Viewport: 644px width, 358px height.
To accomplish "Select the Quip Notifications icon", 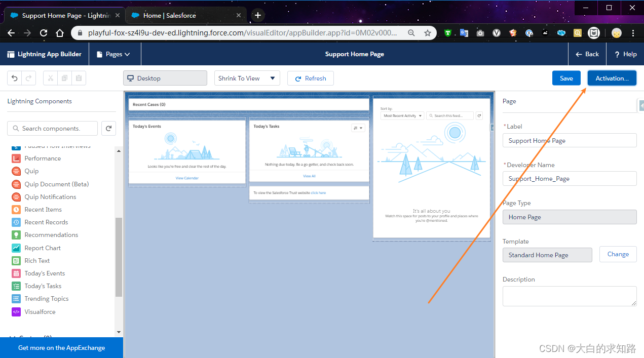I will click(x=16, y=196).
